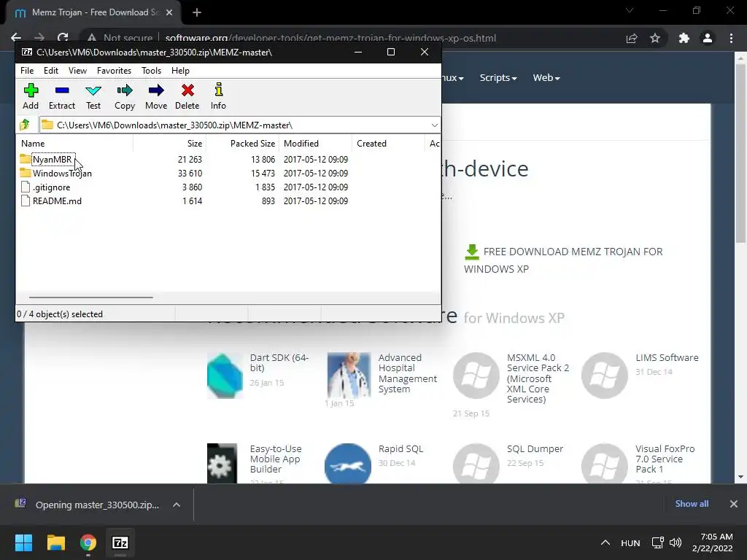Open a new Chrome tab

197,13
